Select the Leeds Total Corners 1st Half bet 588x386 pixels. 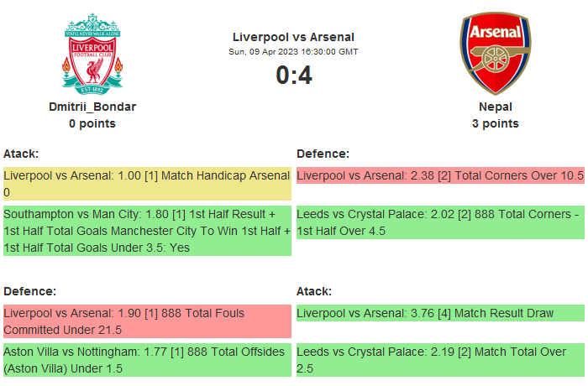439,222
